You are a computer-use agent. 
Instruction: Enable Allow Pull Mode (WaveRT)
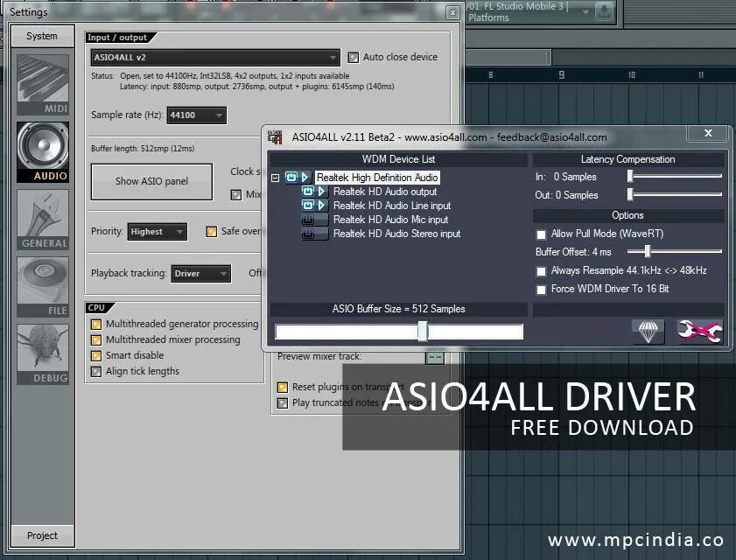click(541, 234)
